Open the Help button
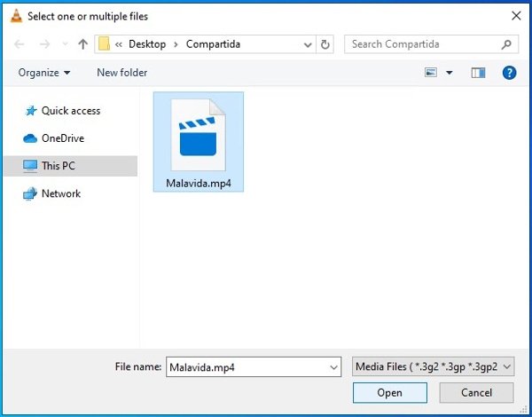This screenshot has width=532, height=417. point(509,73)
